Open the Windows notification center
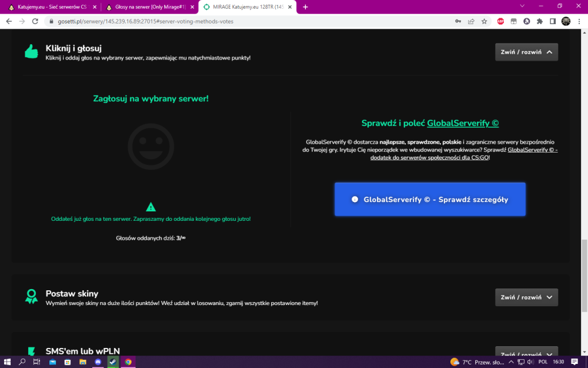Screen dimensions: 588x368 tap(574, 362)
